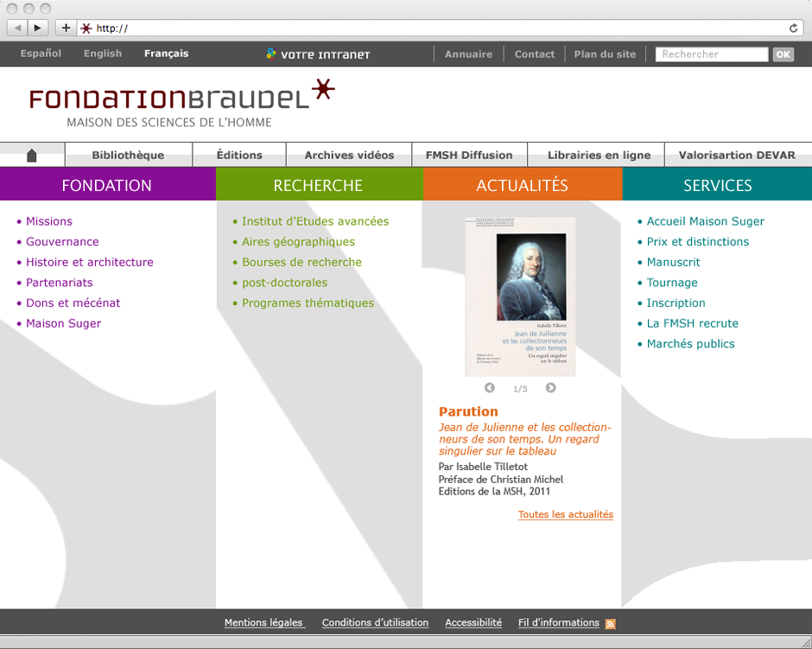Image resolution: width=812 pixels, height=649 pixels.
Task: Open Accessibilité footer link
Action: (474, 622)
